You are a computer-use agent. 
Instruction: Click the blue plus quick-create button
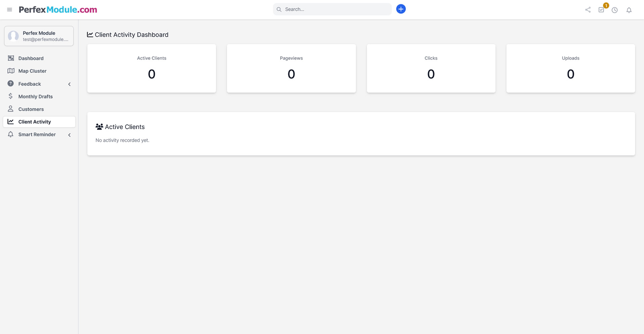[401, 9]
